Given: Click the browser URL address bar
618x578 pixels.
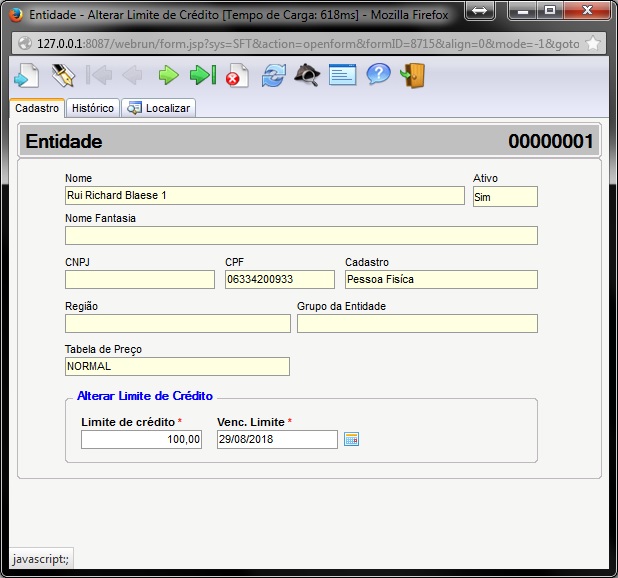Looking at the screenshot, I should (308, 43).
